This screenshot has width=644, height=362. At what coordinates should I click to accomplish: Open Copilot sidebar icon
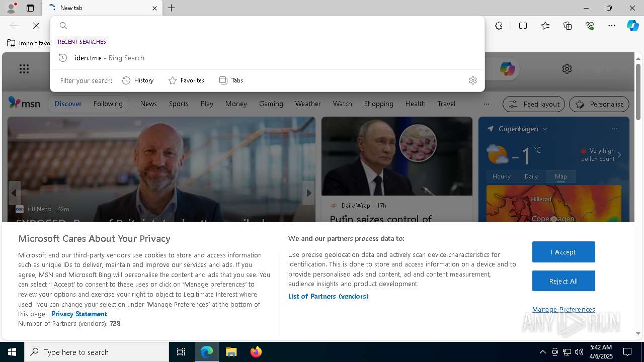[632, 26]
